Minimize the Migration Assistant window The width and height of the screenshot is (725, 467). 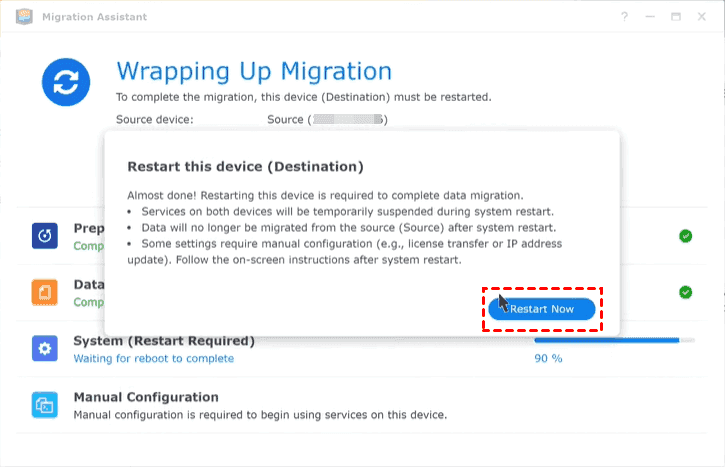tap(651, 17)
